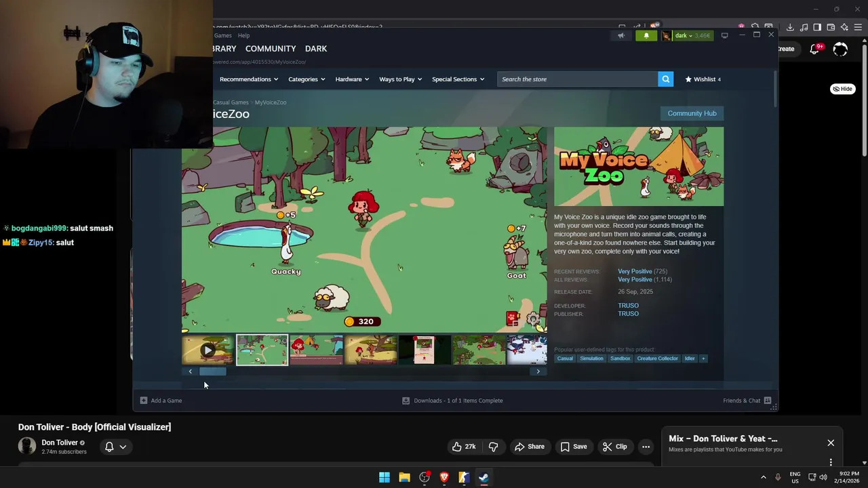
Task: Open Steam notifications green bell
Action: [x=646, y=35]
